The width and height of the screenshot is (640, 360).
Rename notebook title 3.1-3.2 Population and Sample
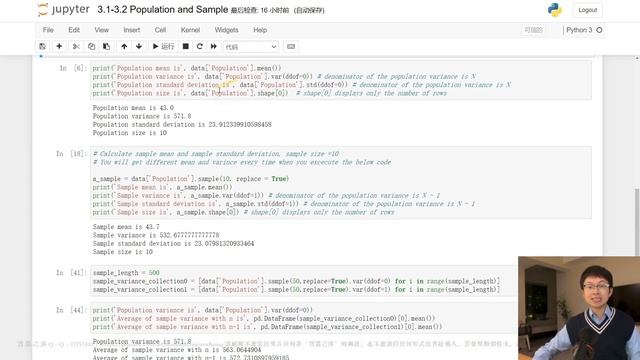coord(162,10)
